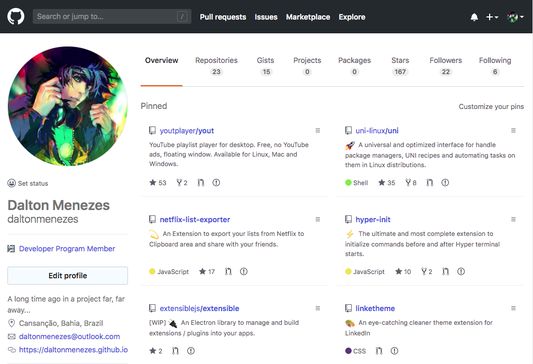Click the star count on the youtplayer/yout card
The image size is (533, 364).
(158, 183)
